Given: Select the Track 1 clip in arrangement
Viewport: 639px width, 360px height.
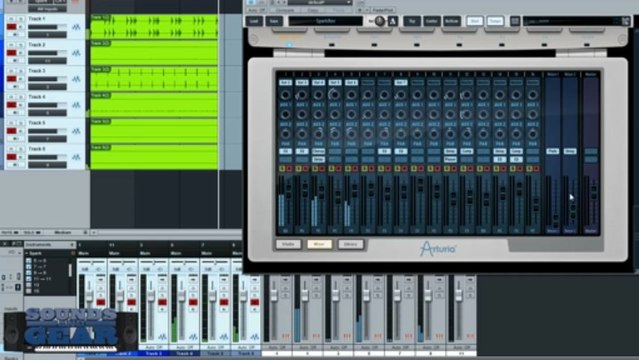Looking at the screenshot, I should point(154,27).
